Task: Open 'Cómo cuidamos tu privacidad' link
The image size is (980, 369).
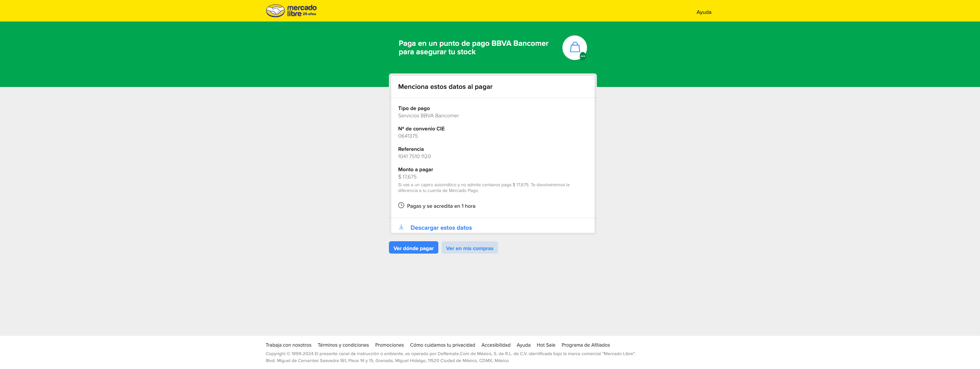Action: (442, 345)
